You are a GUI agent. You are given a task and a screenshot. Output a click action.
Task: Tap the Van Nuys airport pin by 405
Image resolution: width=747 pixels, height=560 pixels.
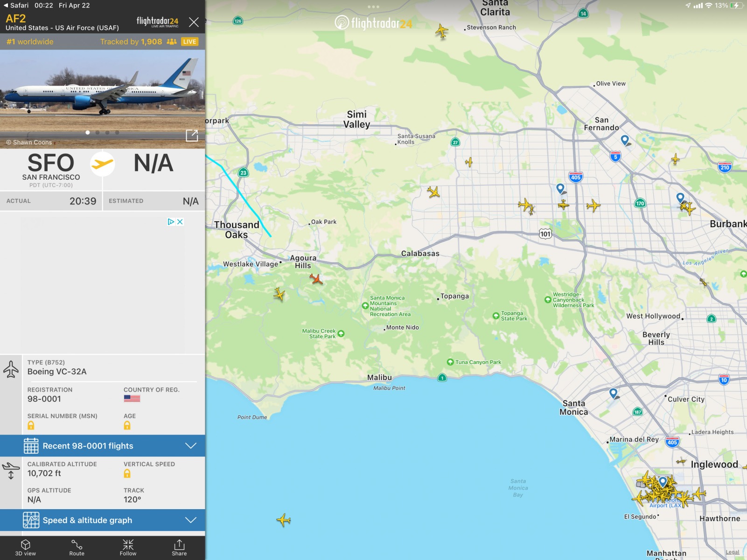(561, 189)
